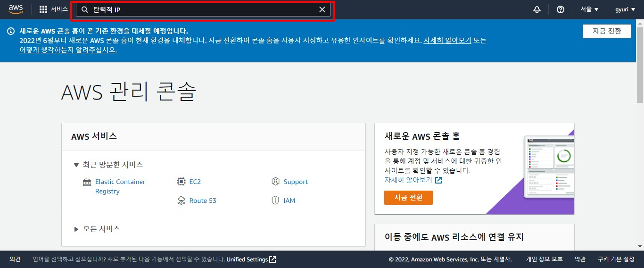This screenshot has width=644, height=268.
Task: Open 서비스 menu label in top bar
Action: pos(59,9)
